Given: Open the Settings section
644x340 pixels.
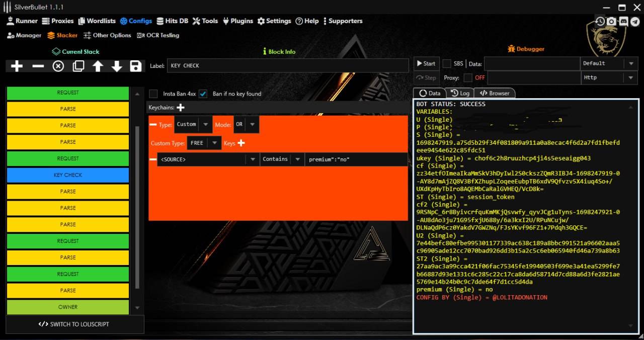Looking at the screenshot, I should [274, 21].
